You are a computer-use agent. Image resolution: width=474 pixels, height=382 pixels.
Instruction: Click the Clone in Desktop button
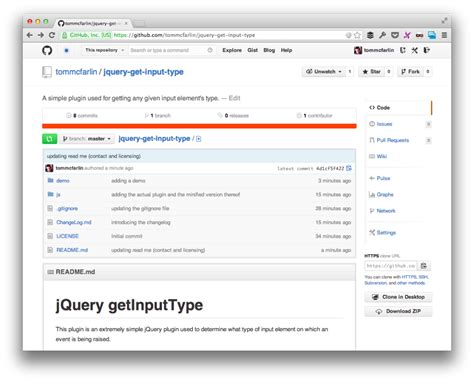[x=398, y=297]
